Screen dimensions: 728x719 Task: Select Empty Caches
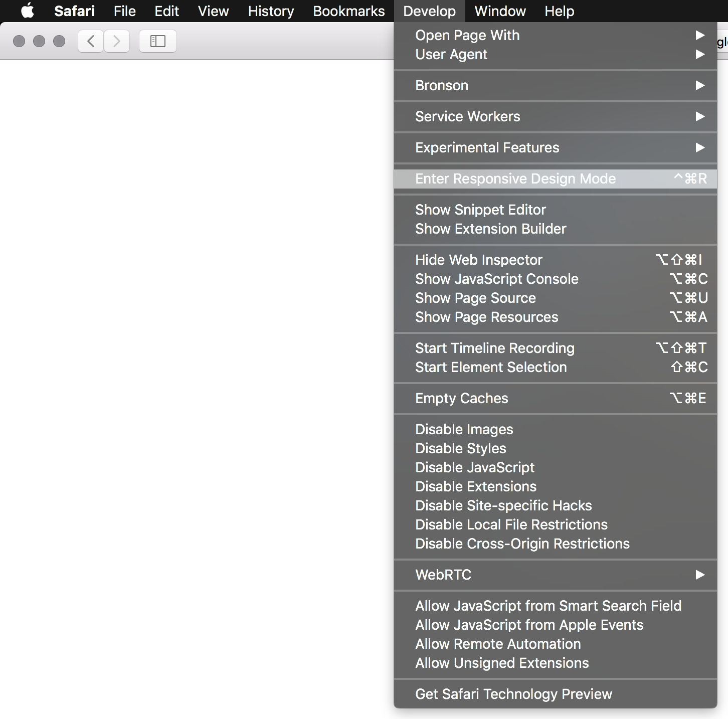point(556,398)
